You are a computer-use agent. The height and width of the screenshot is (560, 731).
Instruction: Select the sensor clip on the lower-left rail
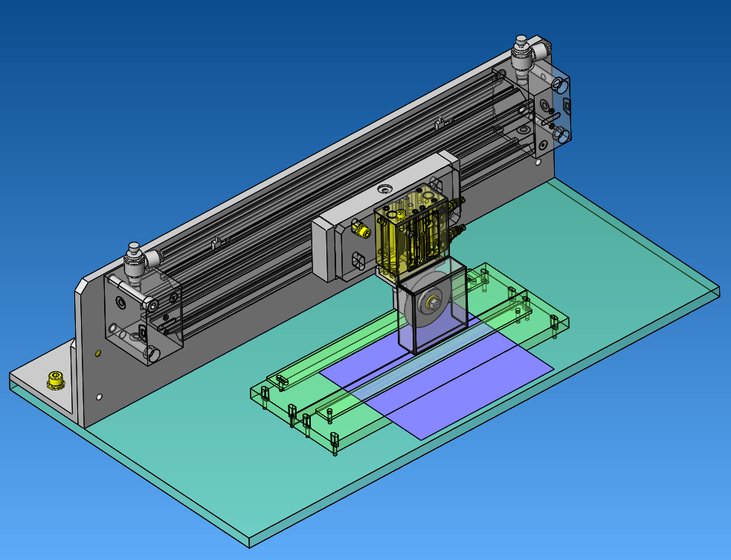(218, 242)
